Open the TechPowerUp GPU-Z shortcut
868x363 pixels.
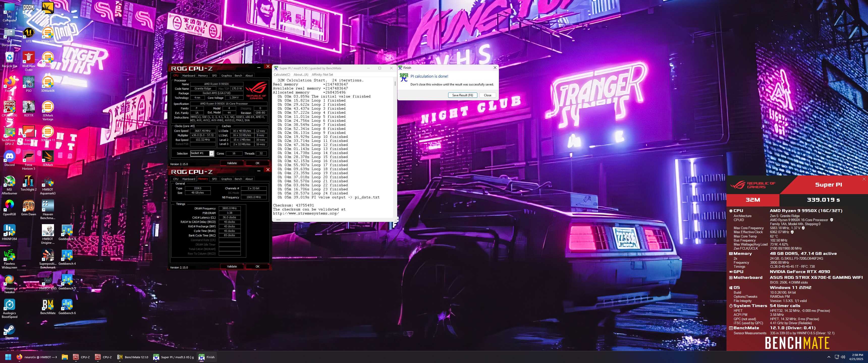pos(9,135)
